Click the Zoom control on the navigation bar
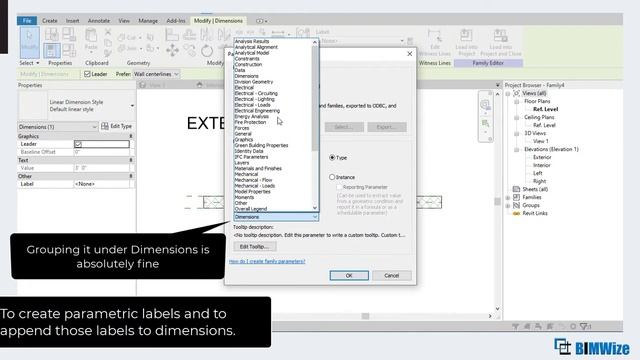 coord(485,123)
